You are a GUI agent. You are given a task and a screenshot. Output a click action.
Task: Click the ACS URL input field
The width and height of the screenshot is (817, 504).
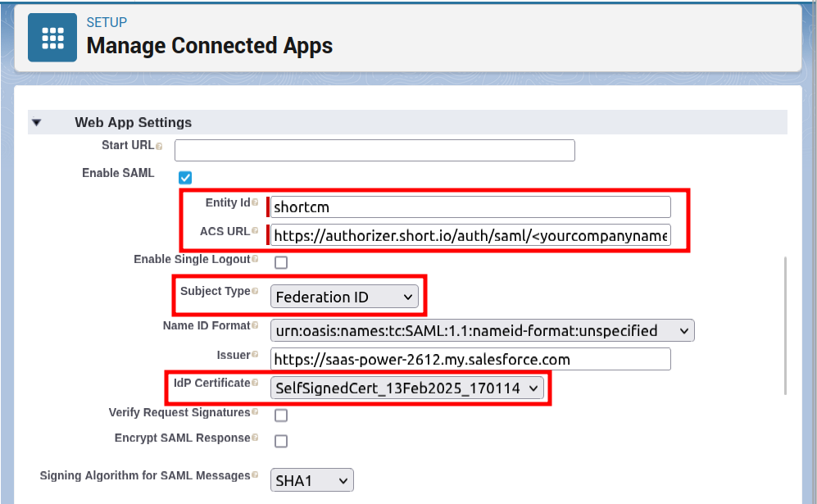coord(470,236)
